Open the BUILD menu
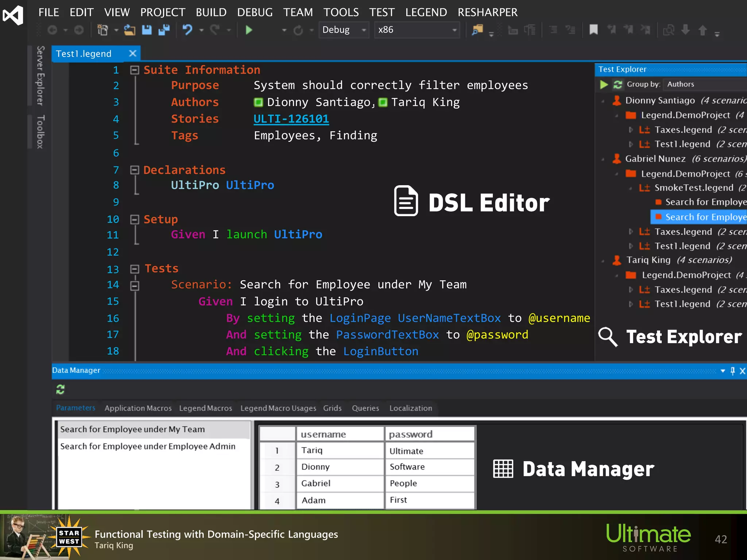 coord(211,12)
